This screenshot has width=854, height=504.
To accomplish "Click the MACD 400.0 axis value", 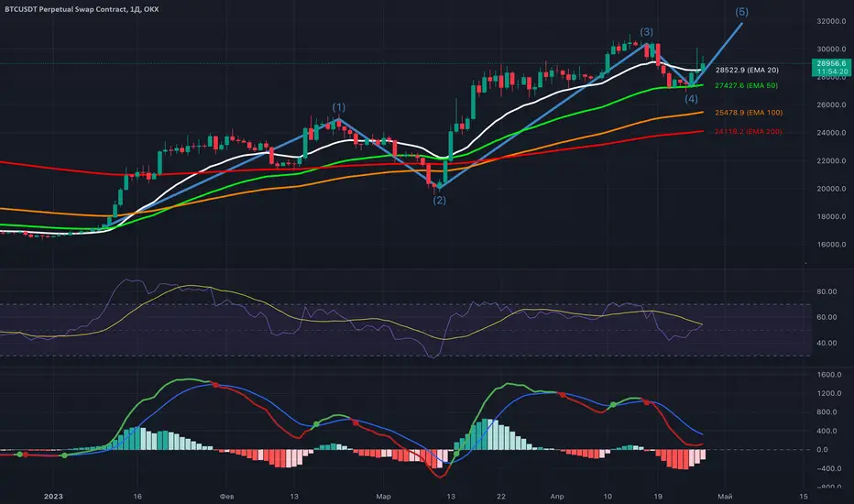I will coord(829,431).
